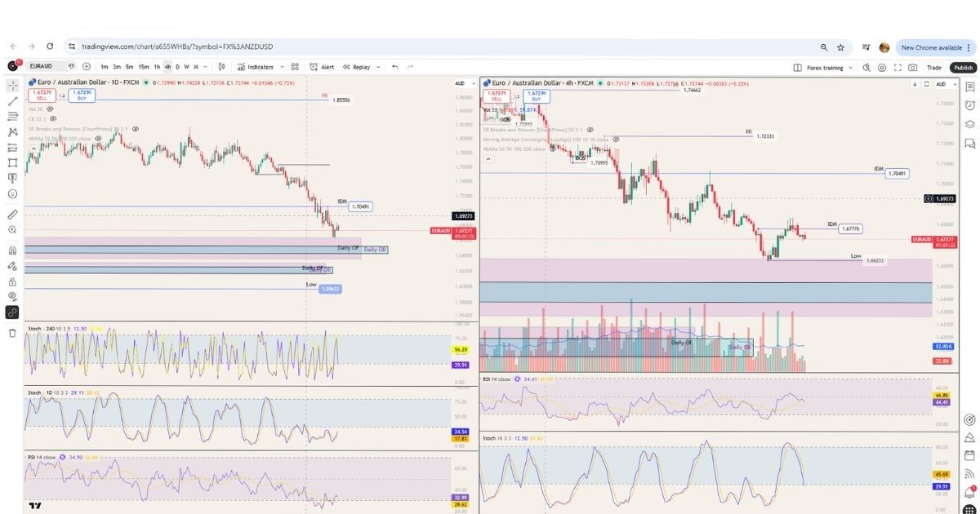
Task: Open the extra timeframes dropdown chevron
Action: pyautogui.click(x=204, y=67)
